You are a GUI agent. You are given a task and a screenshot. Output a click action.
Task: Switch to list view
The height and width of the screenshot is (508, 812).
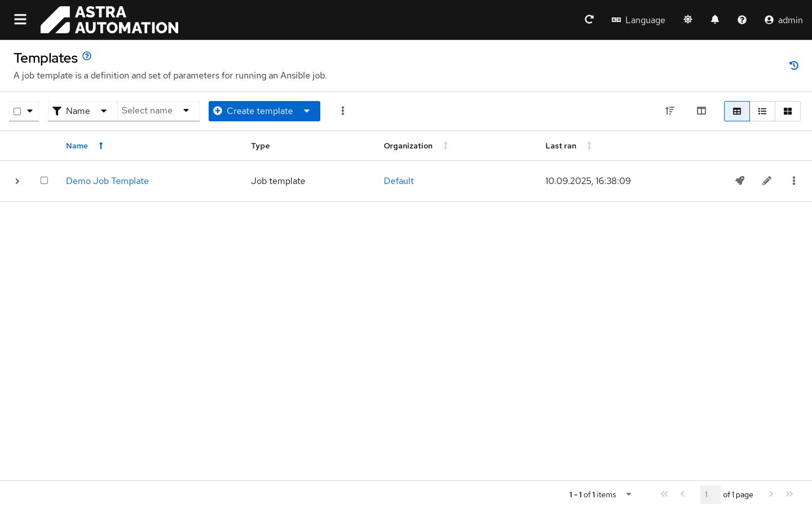(762, 111)
